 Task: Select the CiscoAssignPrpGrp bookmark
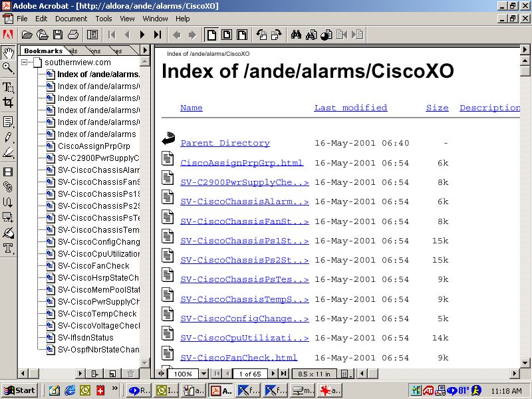click(94, 146)
